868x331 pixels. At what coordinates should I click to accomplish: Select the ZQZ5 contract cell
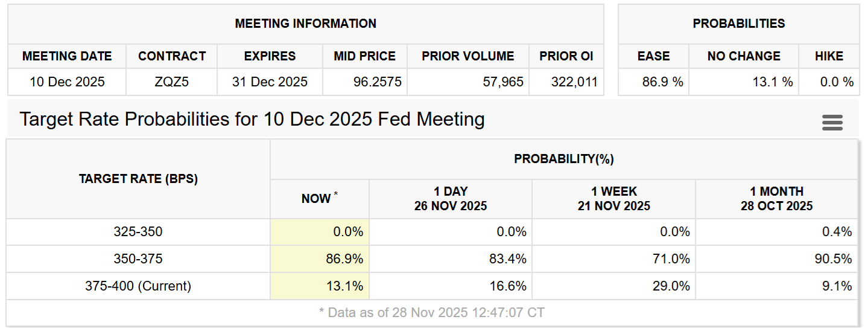pos(171,82)
